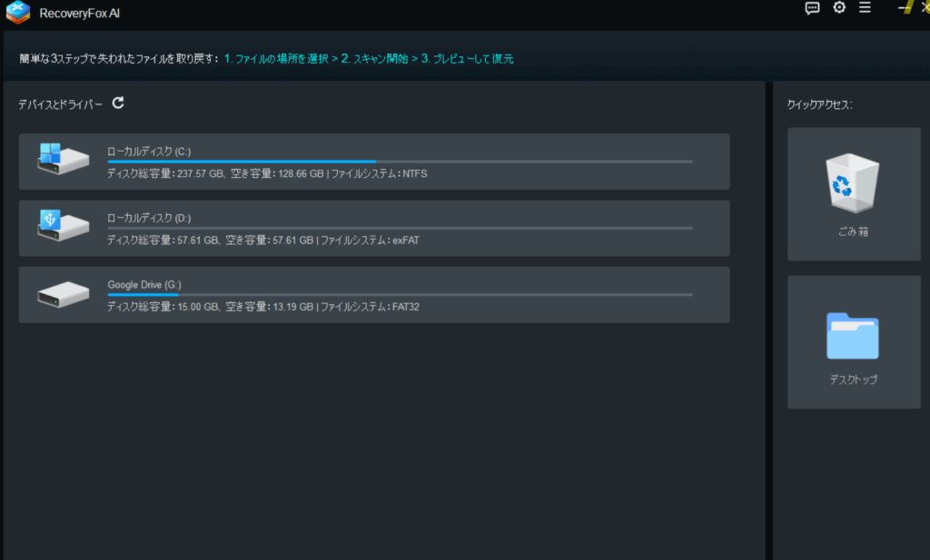Image resolution: width=930 pixels, height=560 pixels.
Task: Click the Google Drive (G:) capacity details text
Action: coord(263,307)
